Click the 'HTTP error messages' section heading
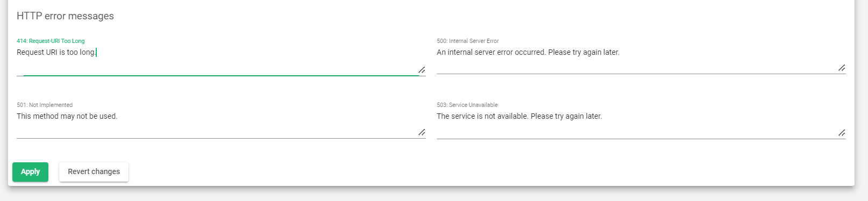 (x=65, y=16)
